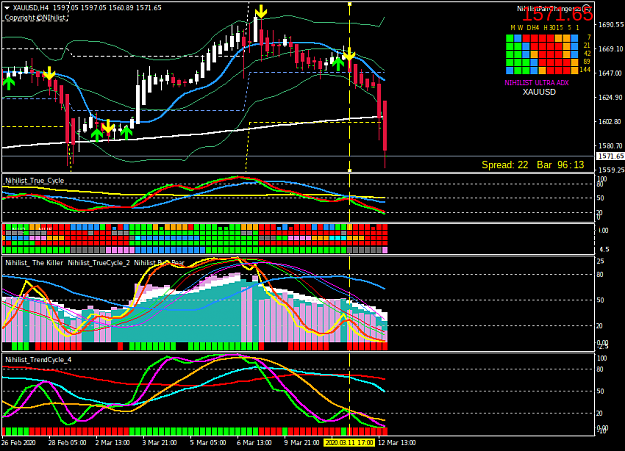Click the 5 Mar 05:00 time label

click(208, 443)
